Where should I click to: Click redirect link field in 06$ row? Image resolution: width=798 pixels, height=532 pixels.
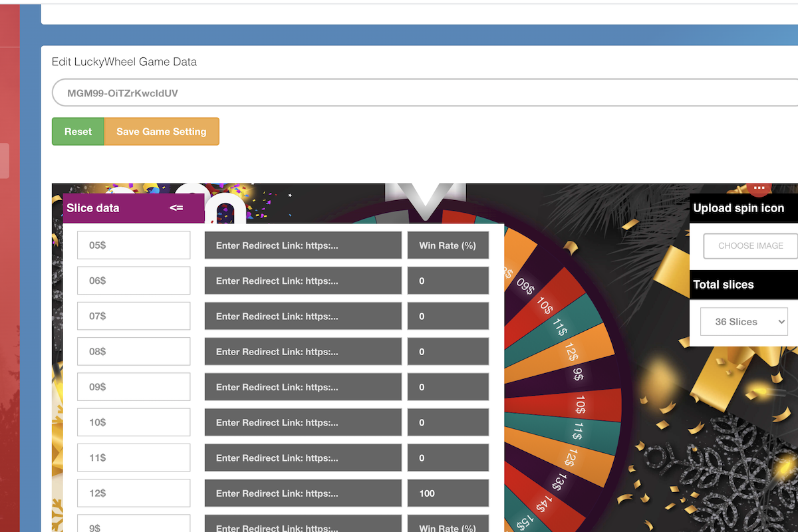tap(303, 281)
